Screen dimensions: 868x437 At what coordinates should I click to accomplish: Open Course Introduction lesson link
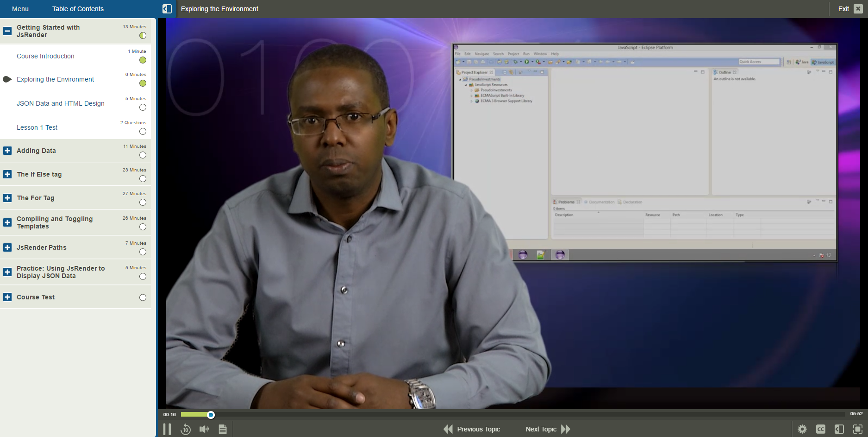[x=45, y=56]
